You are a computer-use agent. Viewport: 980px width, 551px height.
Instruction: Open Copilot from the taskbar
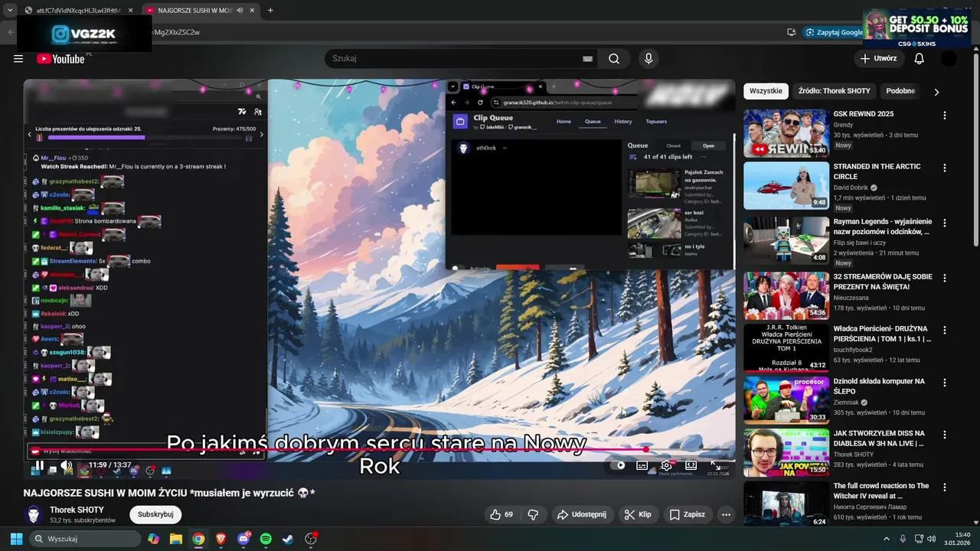pyautogui.click(x=154, y=539)
